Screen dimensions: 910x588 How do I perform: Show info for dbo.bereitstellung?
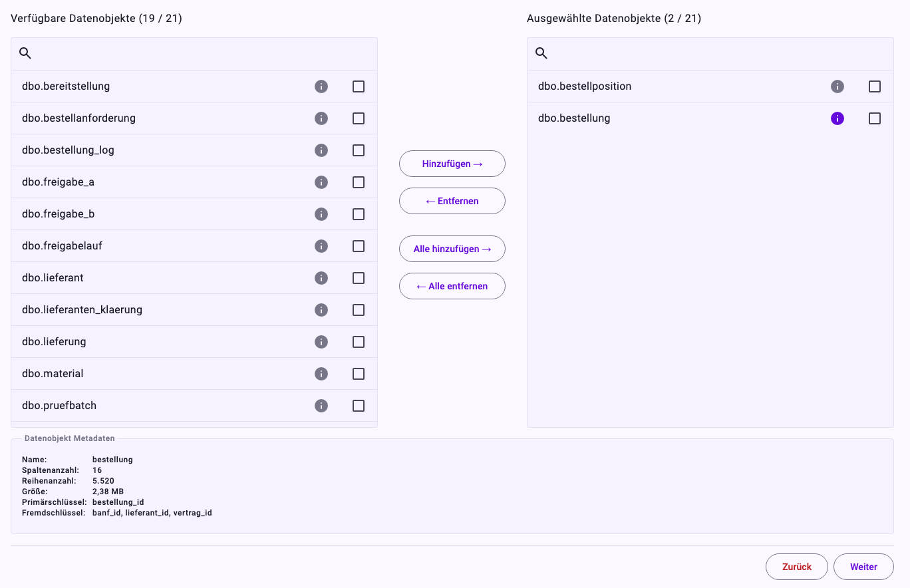(321, 86)
